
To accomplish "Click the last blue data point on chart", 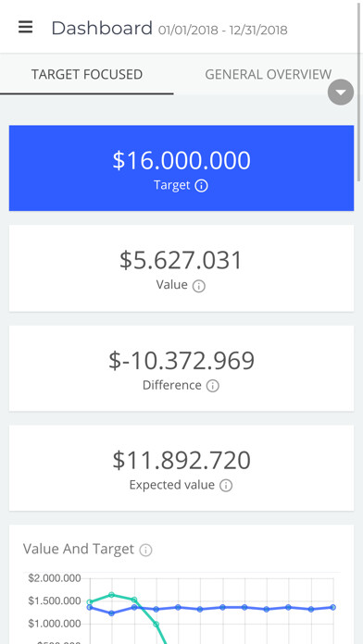I will pyautogui.click(x=332, y=607).
